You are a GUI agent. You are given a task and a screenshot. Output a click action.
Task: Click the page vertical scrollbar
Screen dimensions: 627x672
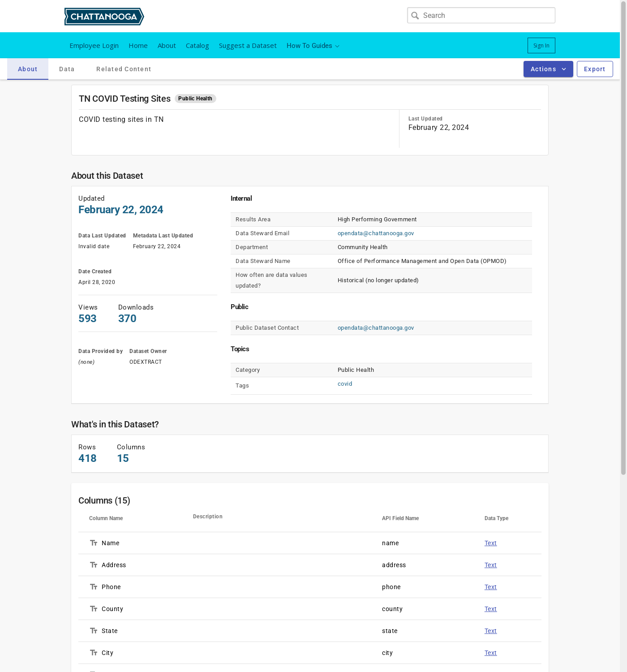[623, 237]
